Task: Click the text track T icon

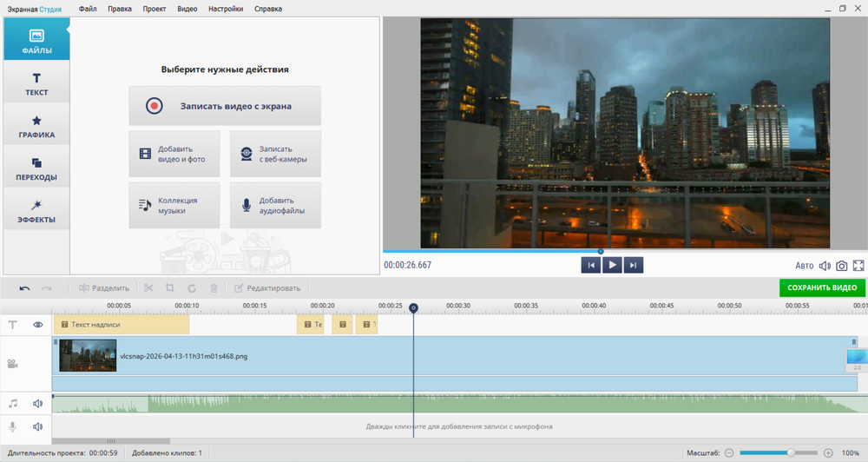Action: [x=13, y=325]
